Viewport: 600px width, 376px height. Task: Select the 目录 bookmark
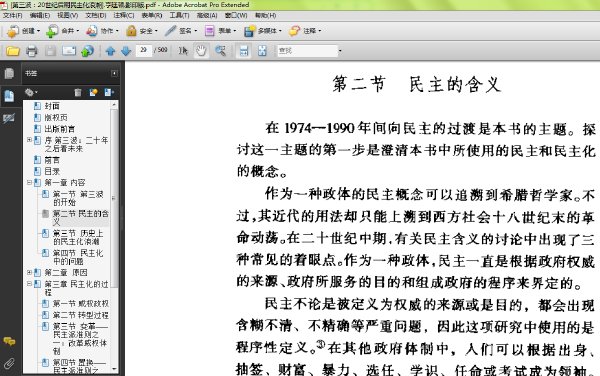pos(52,171)
